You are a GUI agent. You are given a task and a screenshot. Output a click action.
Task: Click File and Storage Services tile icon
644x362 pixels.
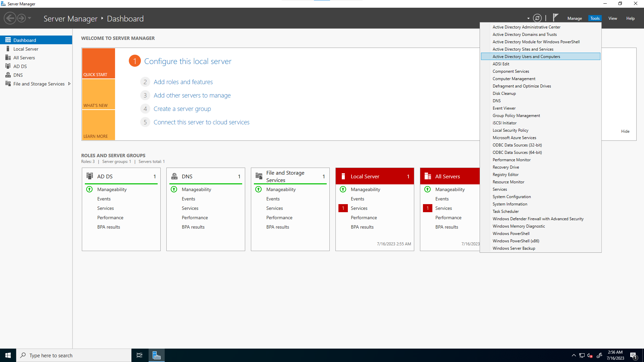pyautogui.click(x=259, y=176)
